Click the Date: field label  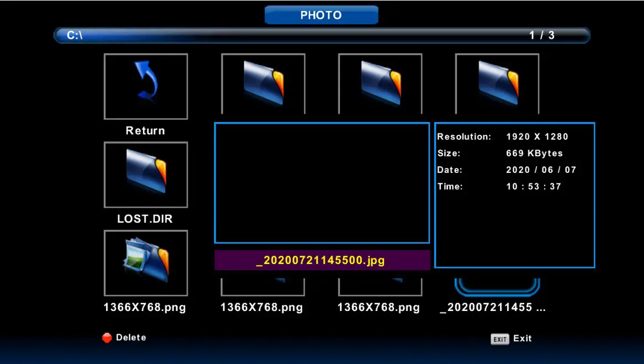450,170
